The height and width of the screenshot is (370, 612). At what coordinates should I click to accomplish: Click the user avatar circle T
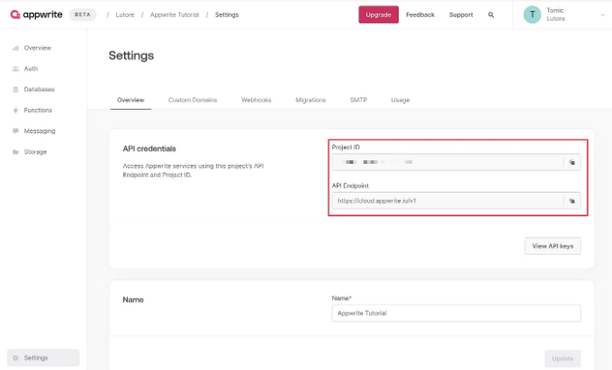pos(532,15)
